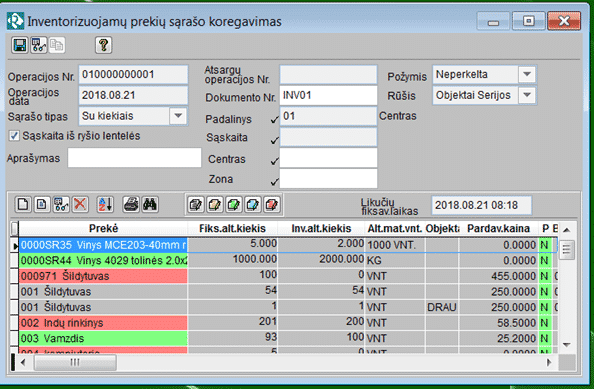
Task: Click the Pardav.kaina column header
Action: point(498,228)
